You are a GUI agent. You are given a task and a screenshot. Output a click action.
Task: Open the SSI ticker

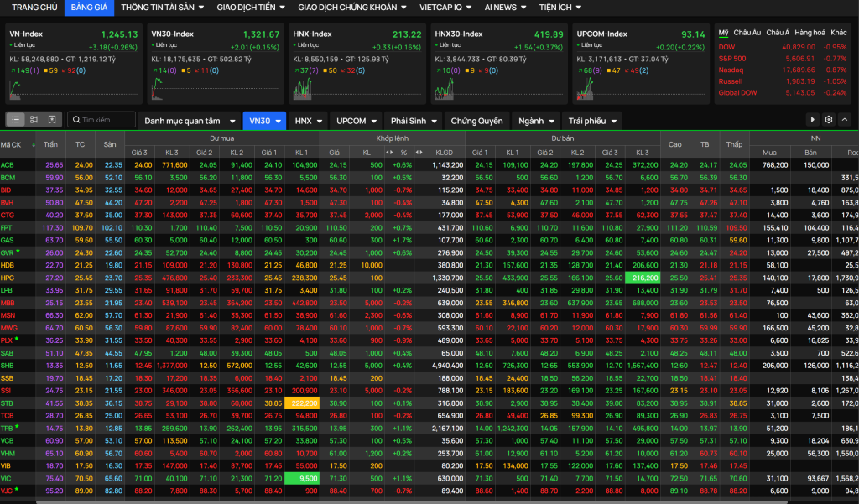[x=6, y=391]
